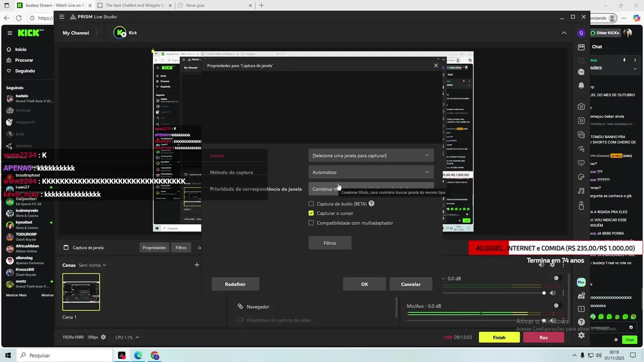644x362 pixels.
Task: Click the pin icon in Kick chat
Action: tap(624, 60)
